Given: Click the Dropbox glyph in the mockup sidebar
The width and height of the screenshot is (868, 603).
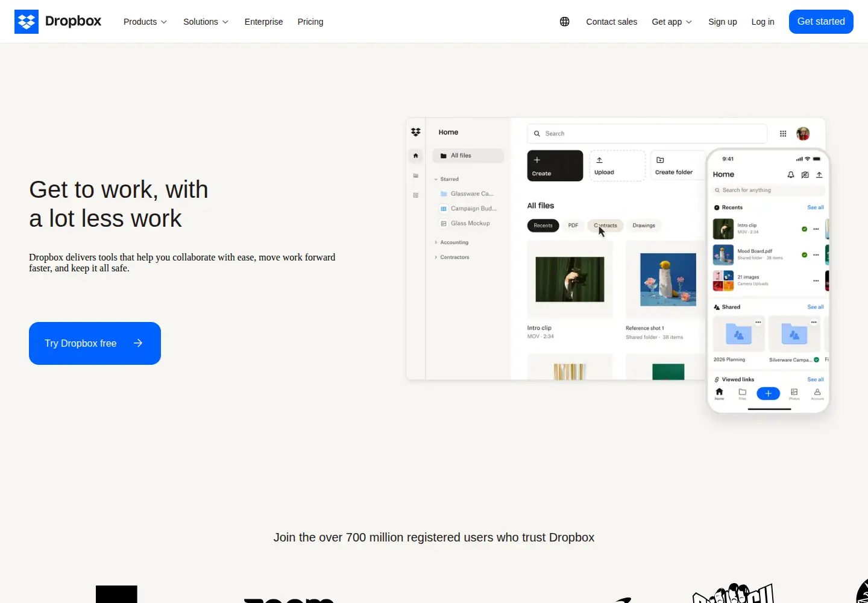Looking at the screenshot, I should (416, 132).
